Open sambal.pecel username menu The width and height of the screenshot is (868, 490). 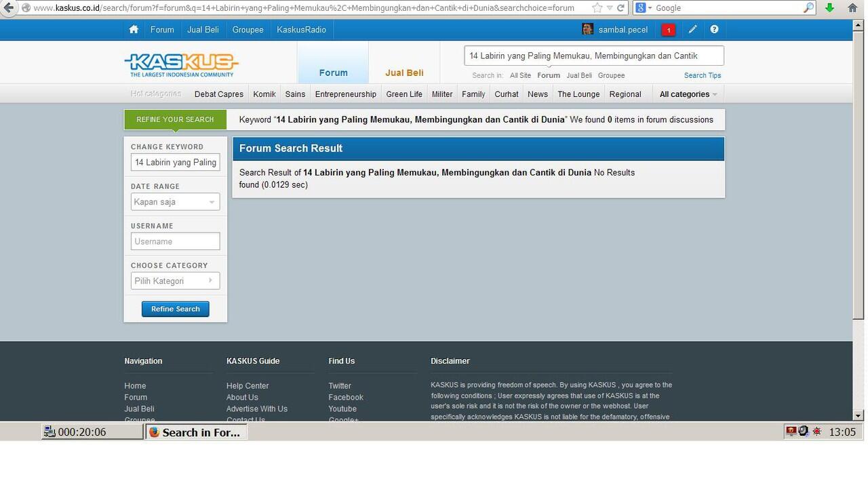(623, 30)
